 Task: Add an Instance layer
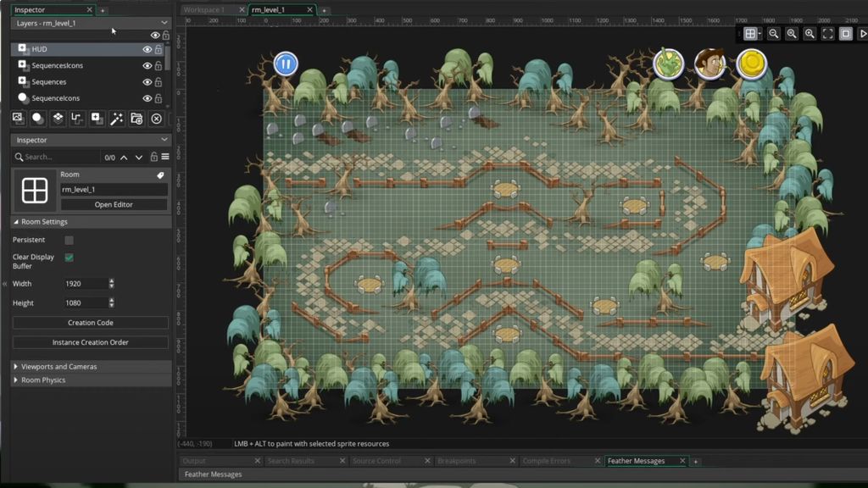pyautogui.click(x=38, y=119)
